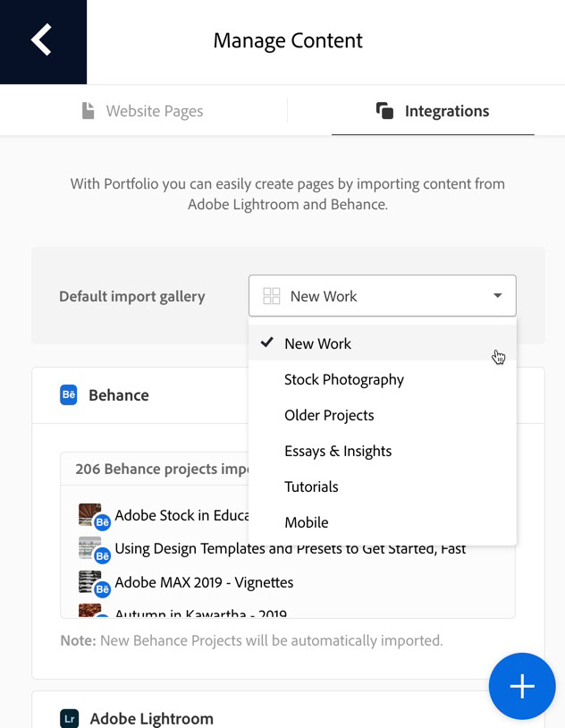Open the Autumn in Kawartha 2019 project
The width and height of the screenshot is (565, 728).
coord(200,614)
